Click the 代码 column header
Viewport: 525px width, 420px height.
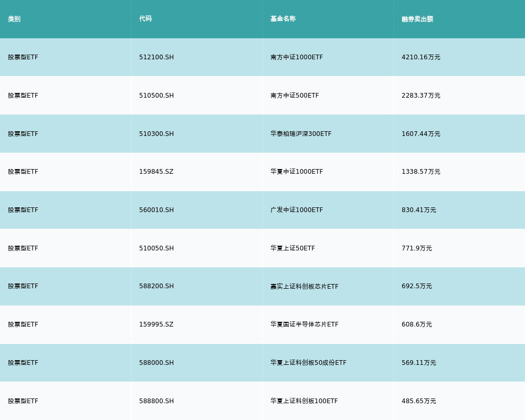[x=145, y=19]
